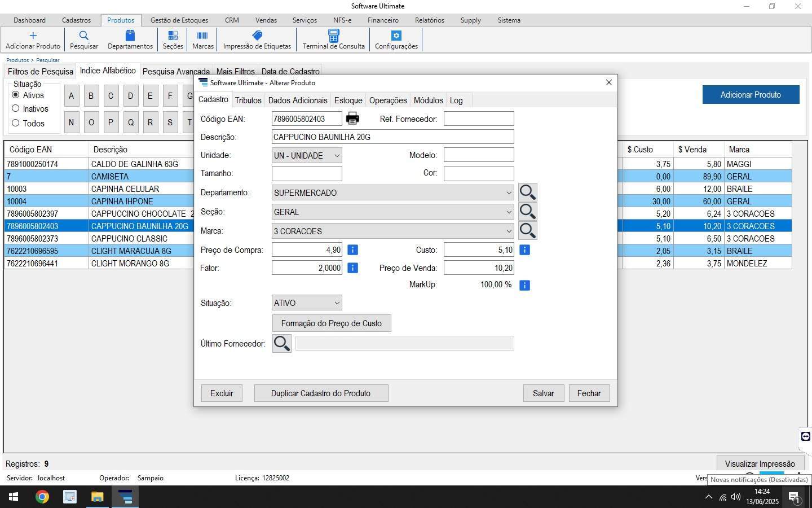The height and width of the screenshot is (508, 812).
Task: Click the Preço de Venda input field
Action: click(x=479, y=268)
